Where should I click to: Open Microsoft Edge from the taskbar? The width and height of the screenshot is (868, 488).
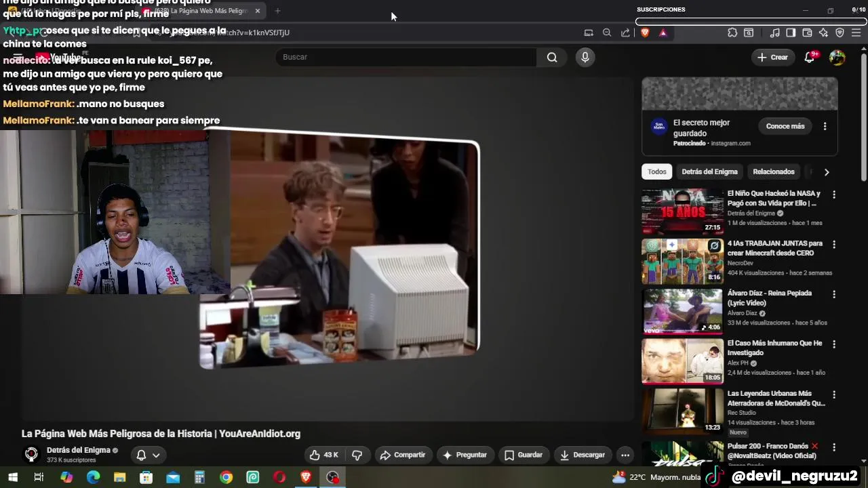click(93, 477)
